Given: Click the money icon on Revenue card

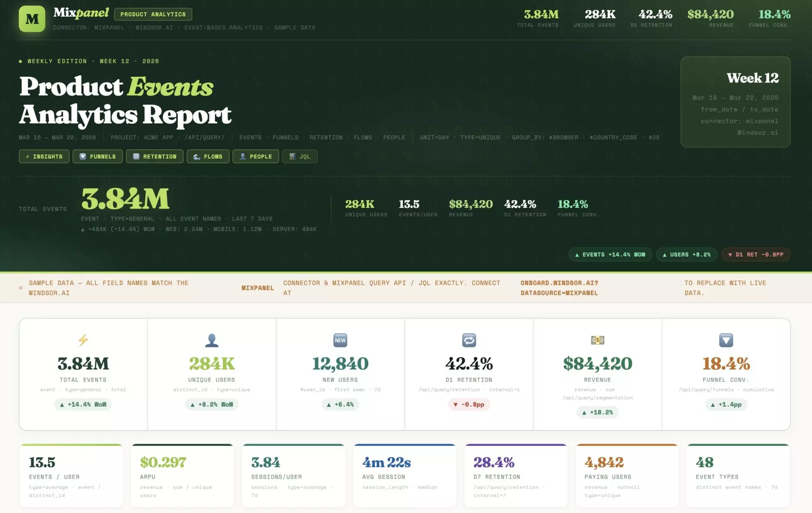Looking at the screenshot, I should tap(597, 340).
